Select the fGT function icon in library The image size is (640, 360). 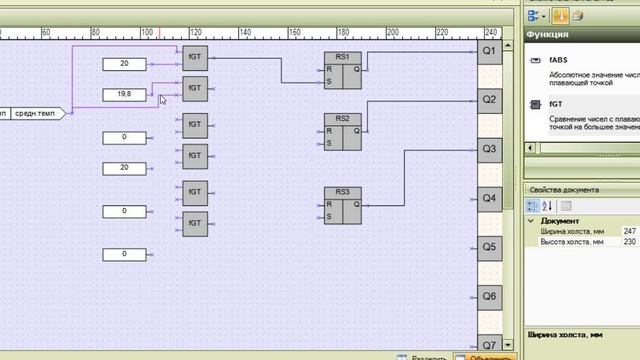pos(535,105)
